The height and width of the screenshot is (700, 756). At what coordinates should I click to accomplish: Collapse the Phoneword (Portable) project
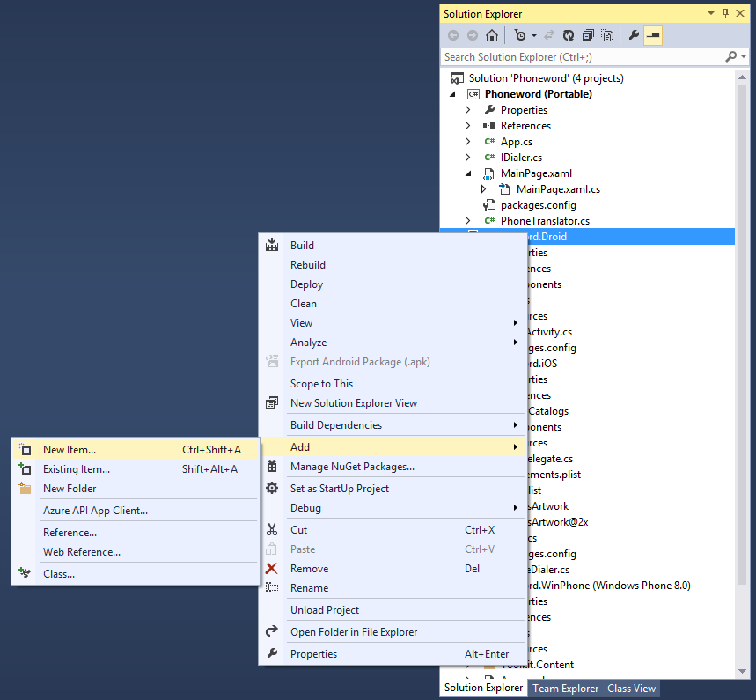tap(452, 94)
